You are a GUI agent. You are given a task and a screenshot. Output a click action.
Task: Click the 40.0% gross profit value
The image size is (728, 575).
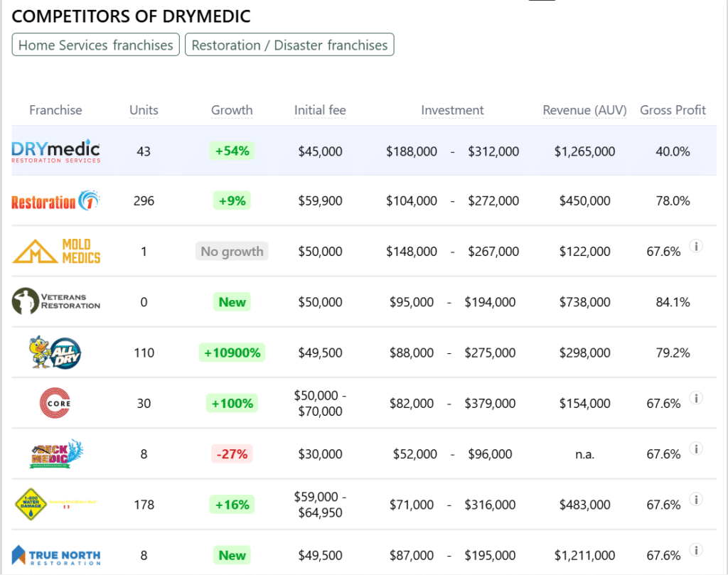(x=673, y=151)
